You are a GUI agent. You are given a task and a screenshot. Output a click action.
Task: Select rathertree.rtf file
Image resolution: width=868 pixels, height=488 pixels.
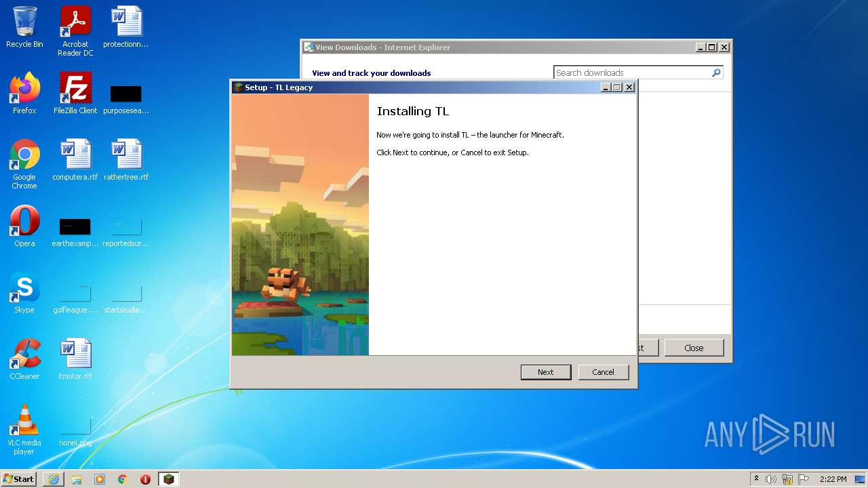[126, 160]
